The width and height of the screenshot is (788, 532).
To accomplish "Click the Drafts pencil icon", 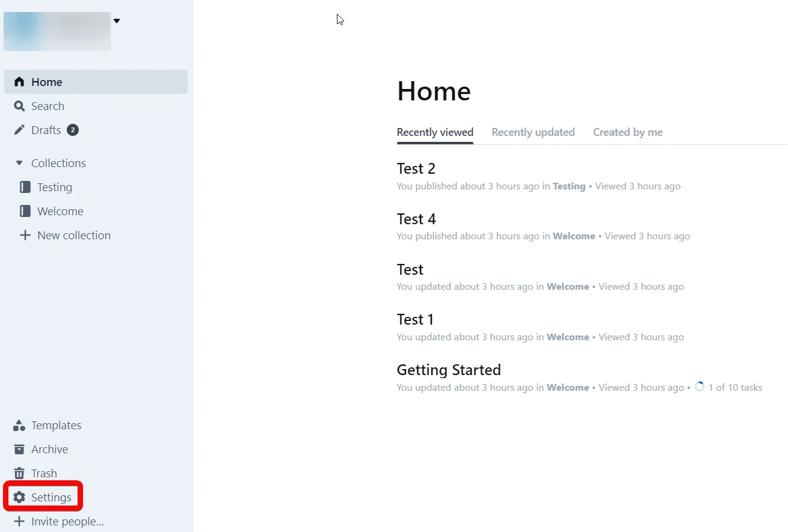I will (19, 130).
